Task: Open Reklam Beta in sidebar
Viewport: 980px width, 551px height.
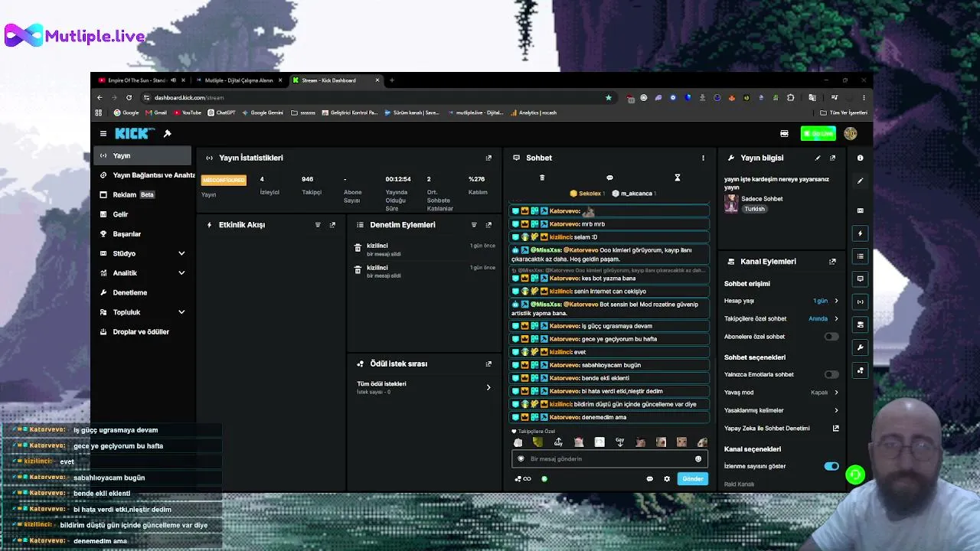Action: (142, 194)
